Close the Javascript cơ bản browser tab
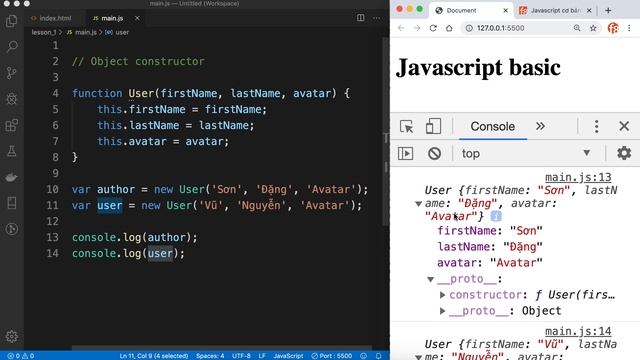This screenshot has width=640, height=360. (589, 10)
